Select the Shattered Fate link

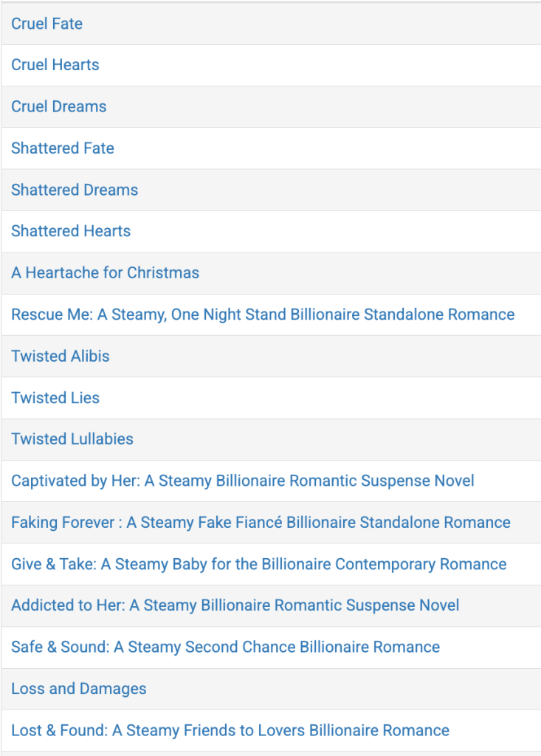(x=62, y=148)
